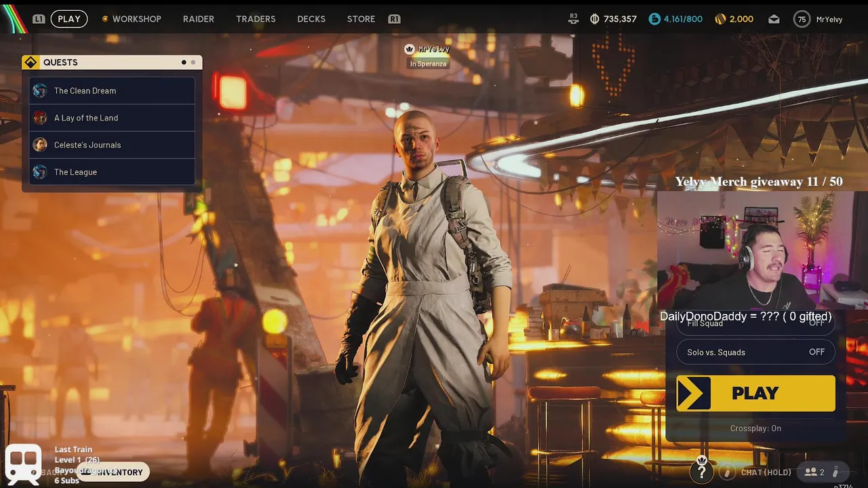Open the RAIDER tab
The image size is (868, 488).
pos(199,19)
